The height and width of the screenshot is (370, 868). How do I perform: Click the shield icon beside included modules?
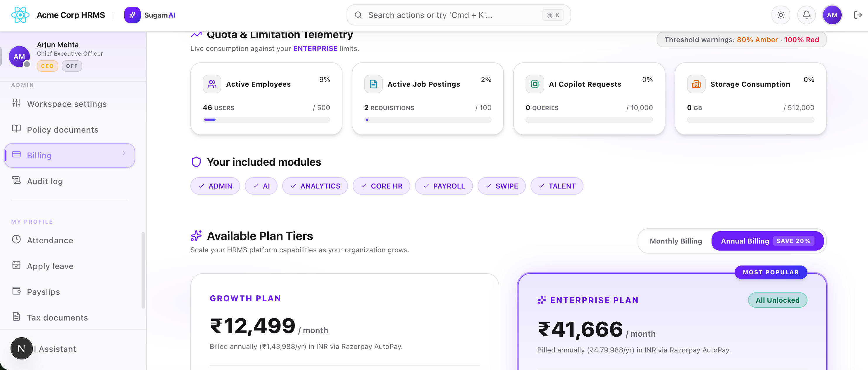[196, 162]
